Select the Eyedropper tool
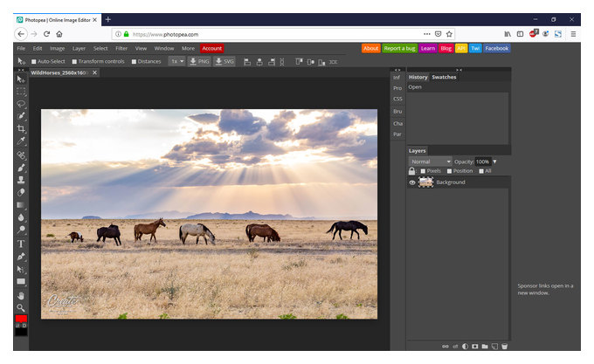This screenshot has height=364, width=594. (21, 141)
